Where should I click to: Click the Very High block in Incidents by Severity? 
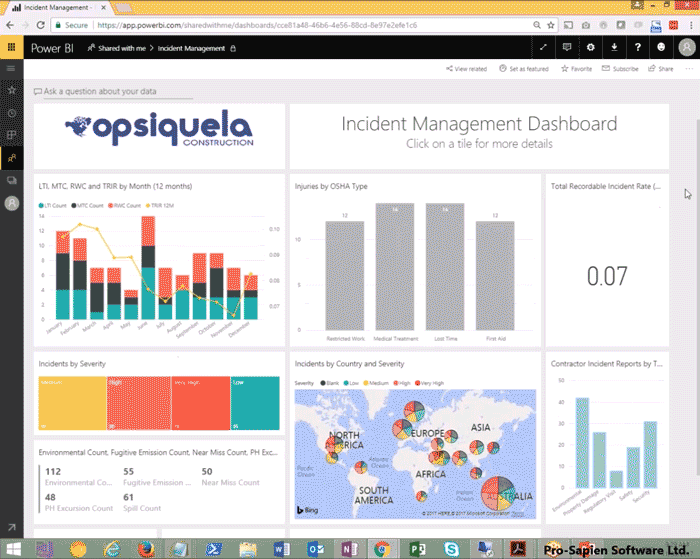pos(201,403)
